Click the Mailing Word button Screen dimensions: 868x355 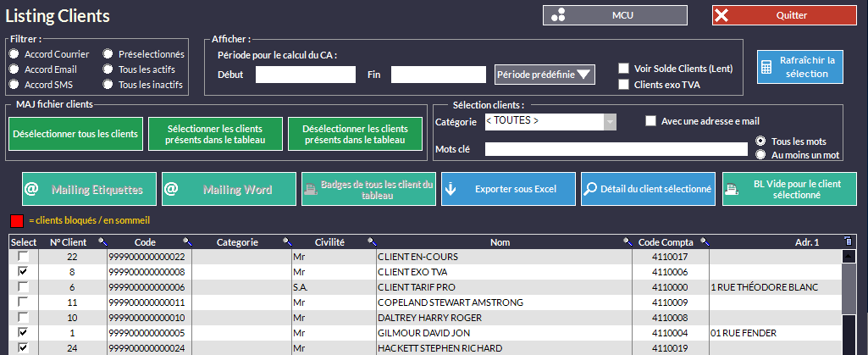[229, 189]
